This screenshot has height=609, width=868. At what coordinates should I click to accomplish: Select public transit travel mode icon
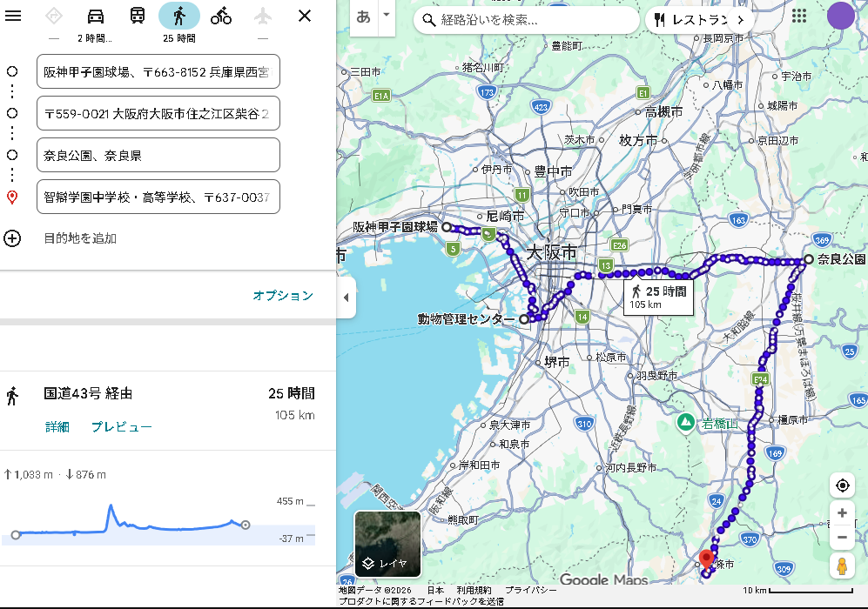[138, 16]
